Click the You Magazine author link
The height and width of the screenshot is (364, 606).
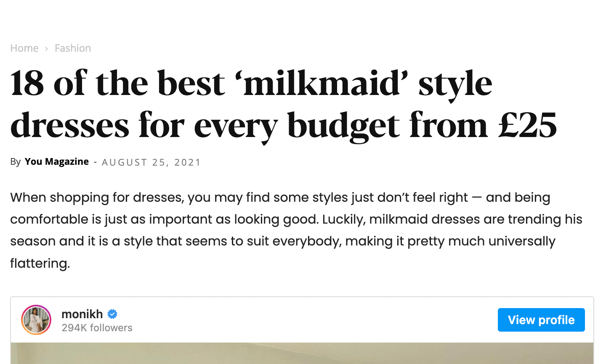(56, 161)
